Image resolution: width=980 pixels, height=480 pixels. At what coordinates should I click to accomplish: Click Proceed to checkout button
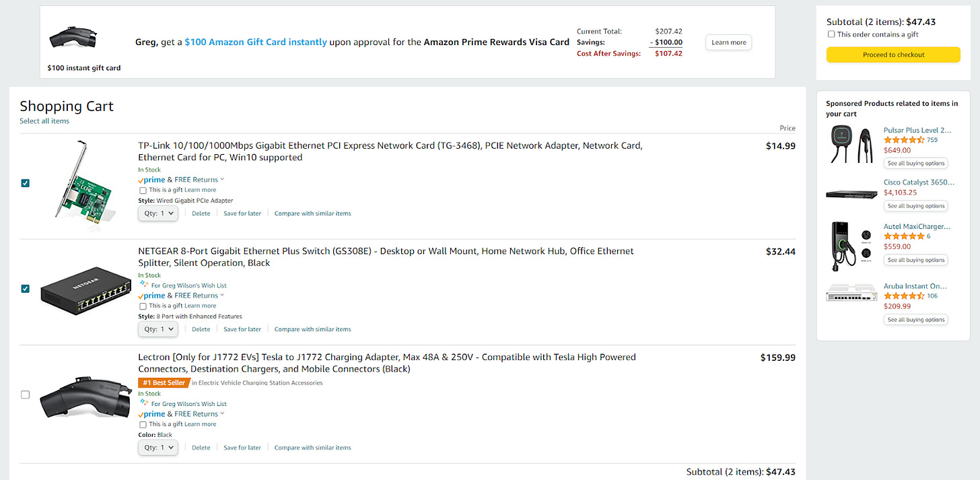click(x=893, y=55)
